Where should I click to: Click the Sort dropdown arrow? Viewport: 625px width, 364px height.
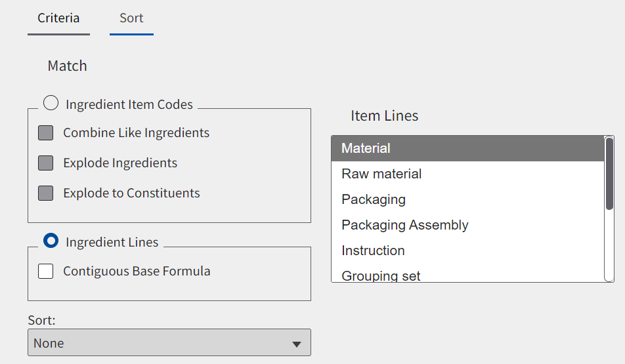(x=297, y=344)
